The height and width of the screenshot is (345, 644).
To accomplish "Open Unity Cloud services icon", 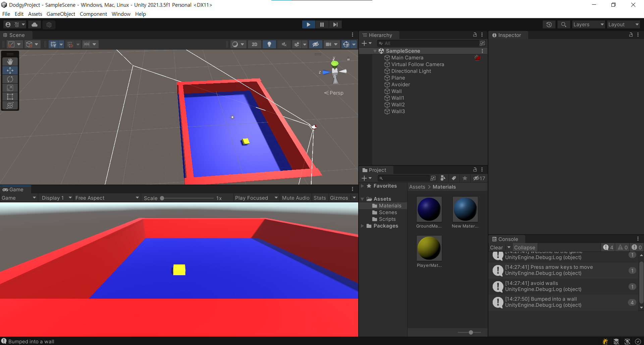I will pyautogui.click(x=35, y=24).
